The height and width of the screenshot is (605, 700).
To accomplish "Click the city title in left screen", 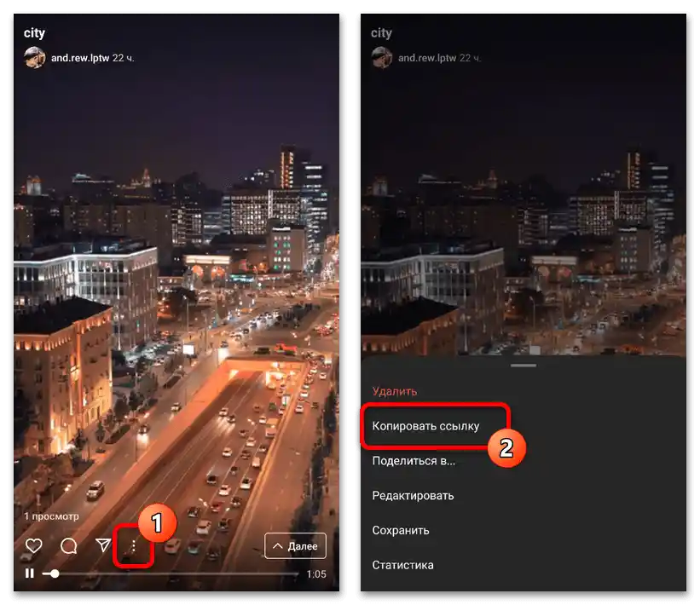I will pos(34,33).
